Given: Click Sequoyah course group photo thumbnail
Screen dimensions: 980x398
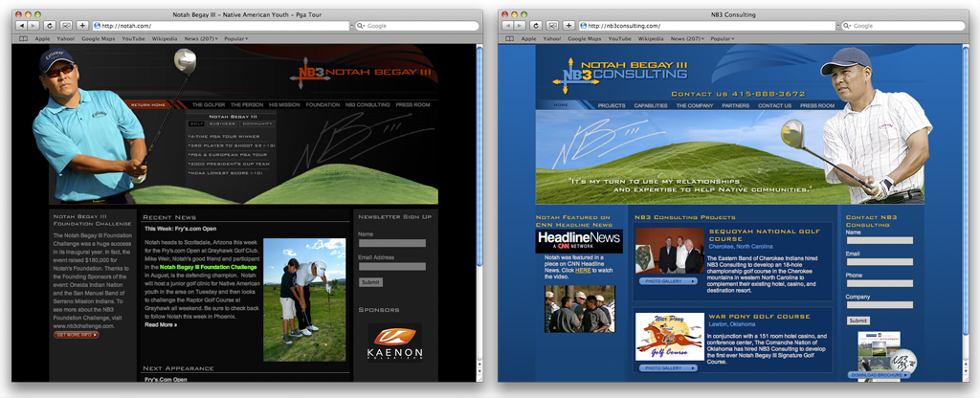Looking at the screenshot, I should tap(669, 250).
